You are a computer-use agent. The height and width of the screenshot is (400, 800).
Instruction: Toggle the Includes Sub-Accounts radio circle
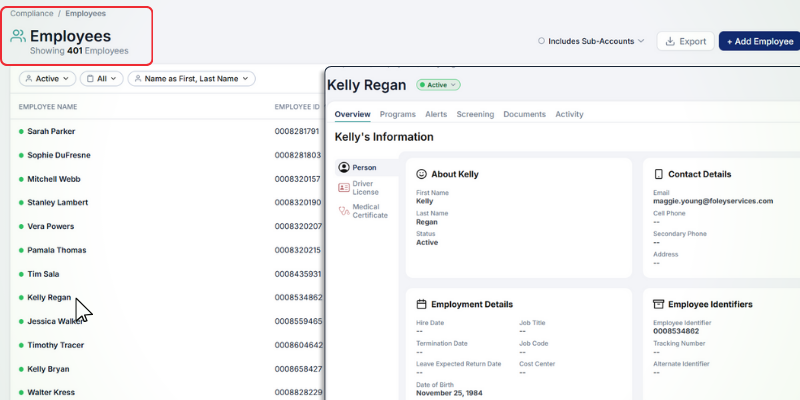[541, 41]
